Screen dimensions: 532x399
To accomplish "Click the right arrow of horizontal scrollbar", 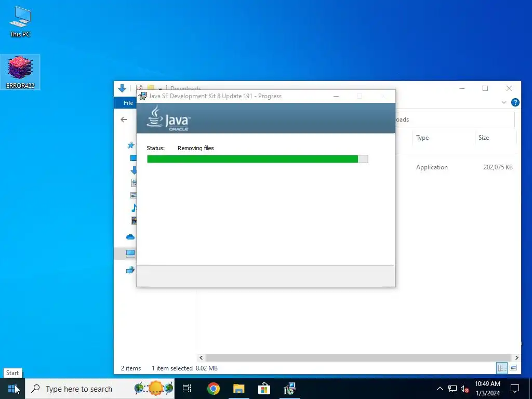I will pyautogui.click(x=517, y=357).
